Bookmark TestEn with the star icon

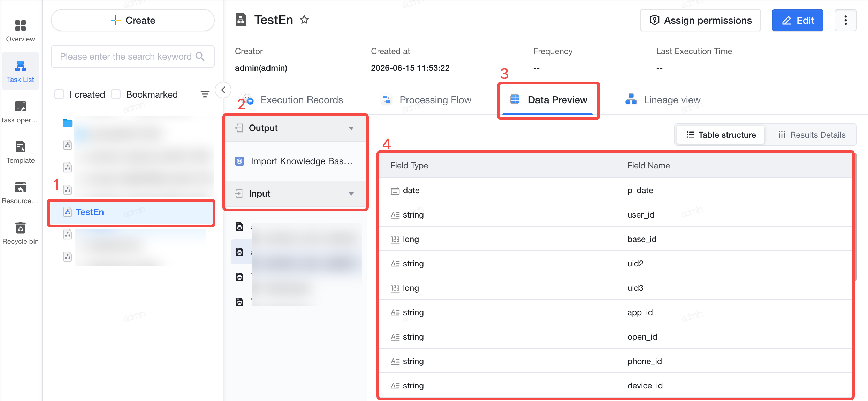click(x=304, y=20)
